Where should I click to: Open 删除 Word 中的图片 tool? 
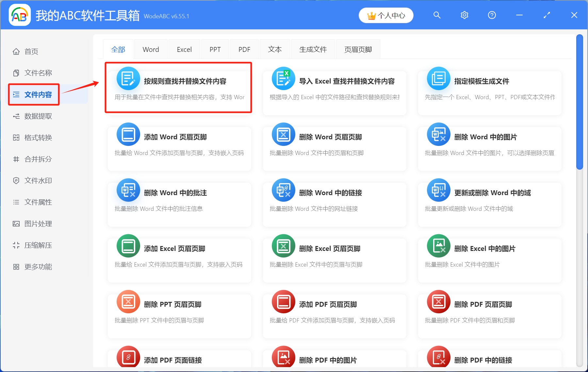pos(489,148)
